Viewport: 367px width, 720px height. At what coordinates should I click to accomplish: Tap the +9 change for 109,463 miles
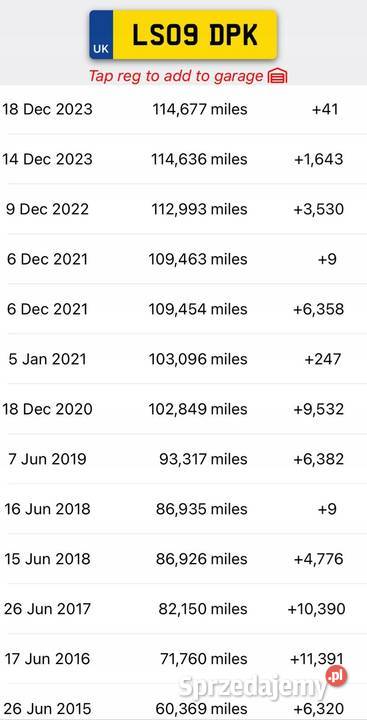point(327,259)
